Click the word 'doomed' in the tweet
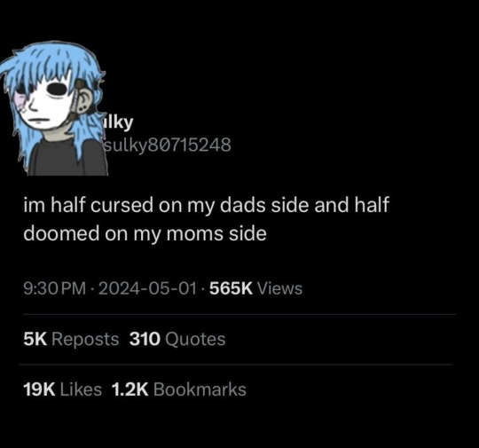This screenshot has height=448, width=479. click(61, 234)
